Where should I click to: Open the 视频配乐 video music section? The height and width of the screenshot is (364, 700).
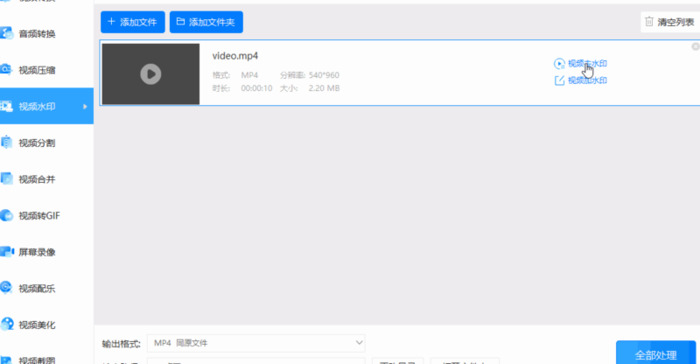(x=37, y=289)
